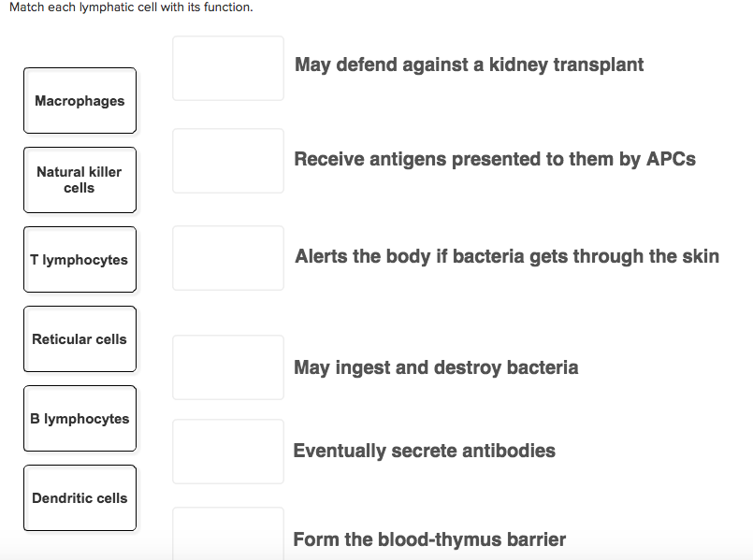Select the Dendritic cells label
Screen dimensions: 753x560
(80, 497)
